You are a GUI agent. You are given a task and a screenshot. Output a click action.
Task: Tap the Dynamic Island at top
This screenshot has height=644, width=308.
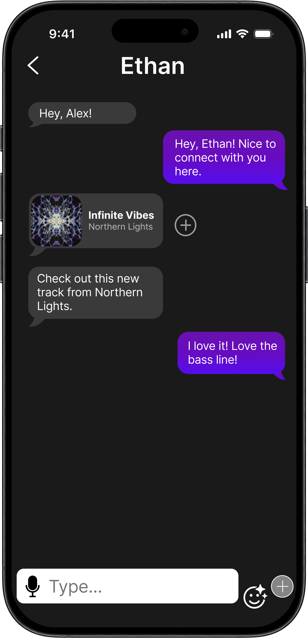pyautogui.click(x=155, y=31)
